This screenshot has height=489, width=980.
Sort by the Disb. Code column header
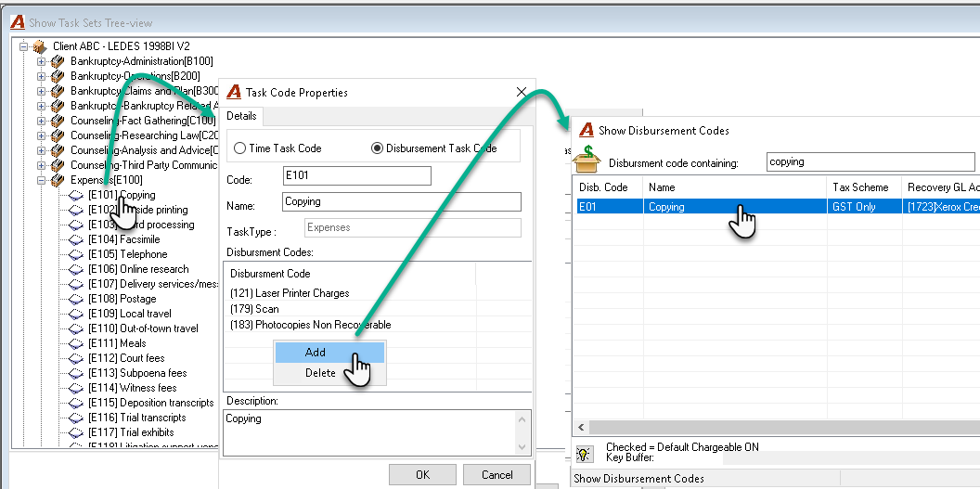[608, 187]
